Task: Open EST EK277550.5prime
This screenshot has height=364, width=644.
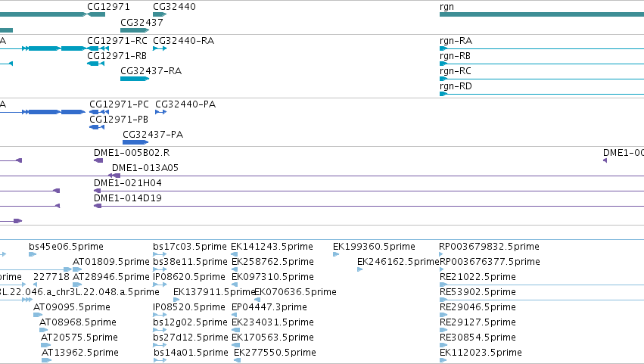Action: tap(275, 353)
